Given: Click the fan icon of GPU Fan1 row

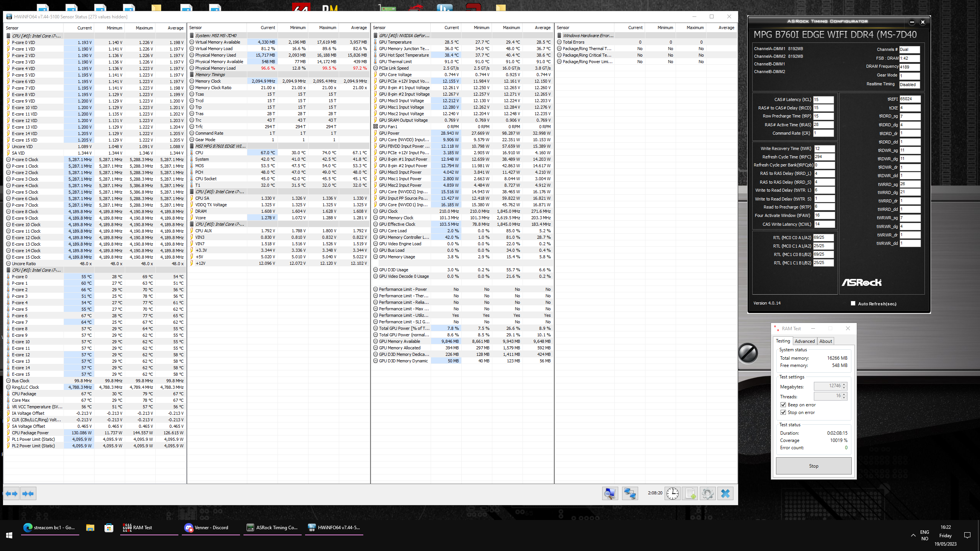Looking at the screenshot, I should point(376,127).
